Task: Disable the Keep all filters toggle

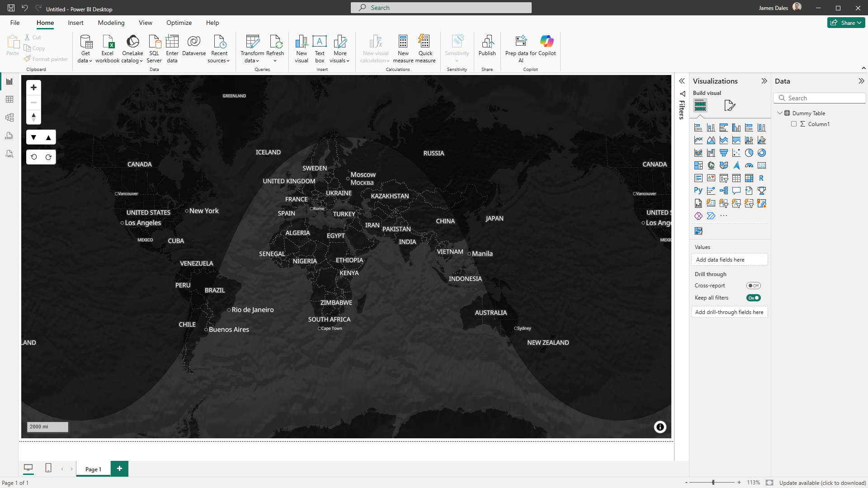Action: pyautogui.click(x=753, y=298)
